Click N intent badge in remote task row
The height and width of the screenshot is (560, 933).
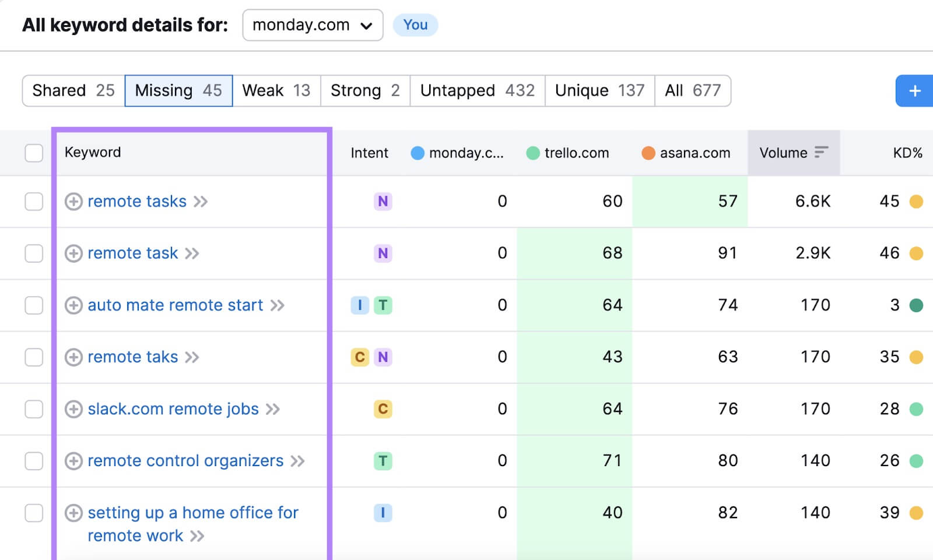click(x=383, y=253)
